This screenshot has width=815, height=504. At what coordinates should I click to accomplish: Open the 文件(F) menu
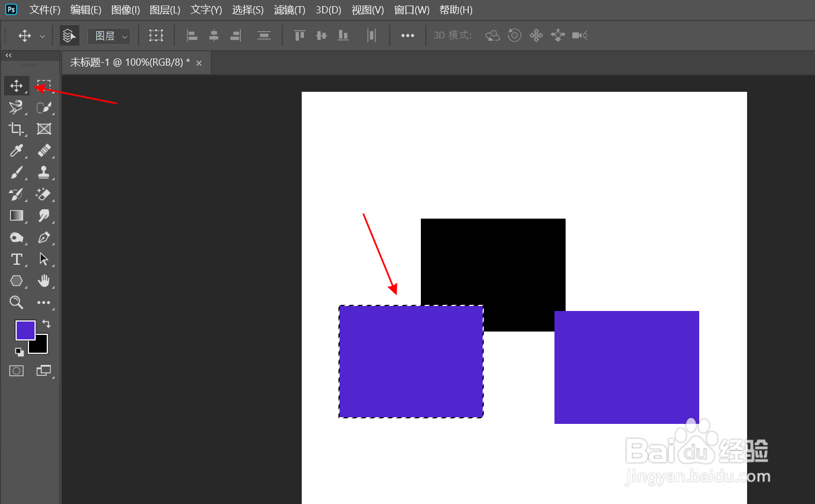pyautogui.click(x=45, y=10)
